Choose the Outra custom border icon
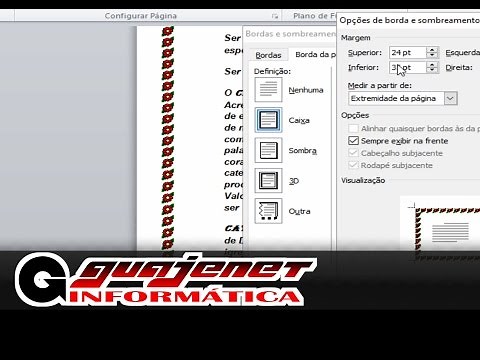480x360 pixels. click(x=268, y=211)
